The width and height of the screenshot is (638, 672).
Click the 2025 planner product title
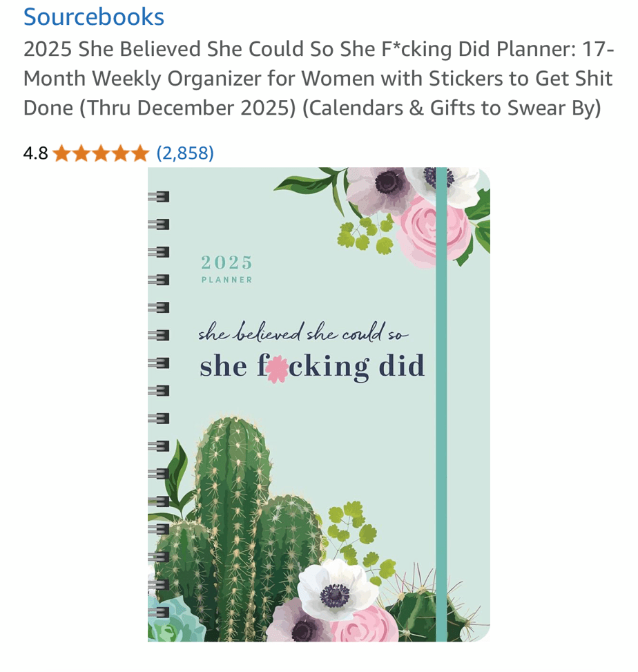(x=318, y=79)
